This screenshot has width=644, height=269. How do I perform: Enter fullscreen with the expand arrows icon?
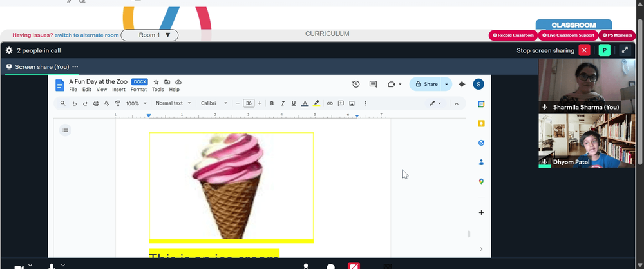coord(625,50)
